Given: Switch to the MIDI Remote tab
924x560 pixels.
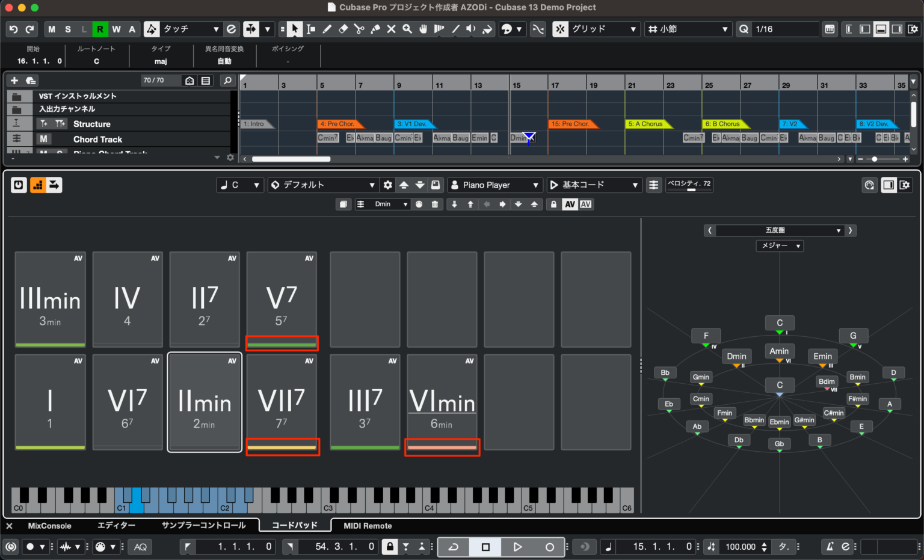Looking at the screenshot, I should click(368, 525).
